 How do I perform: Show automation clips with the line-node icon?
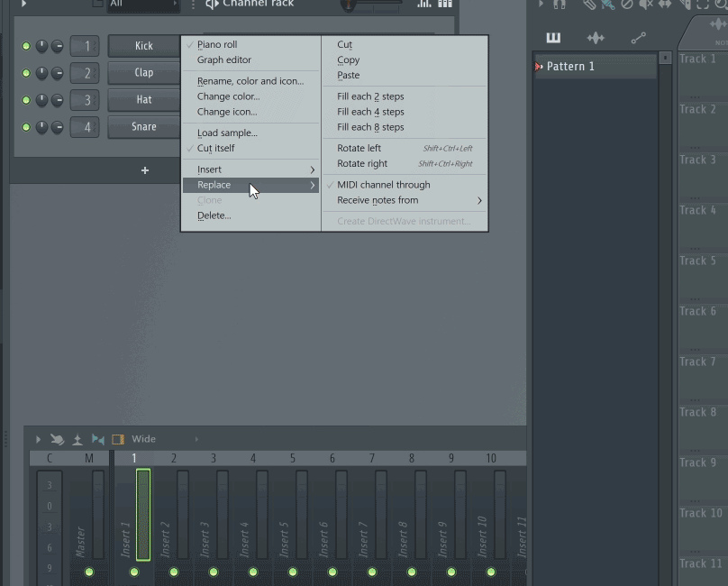639,38
